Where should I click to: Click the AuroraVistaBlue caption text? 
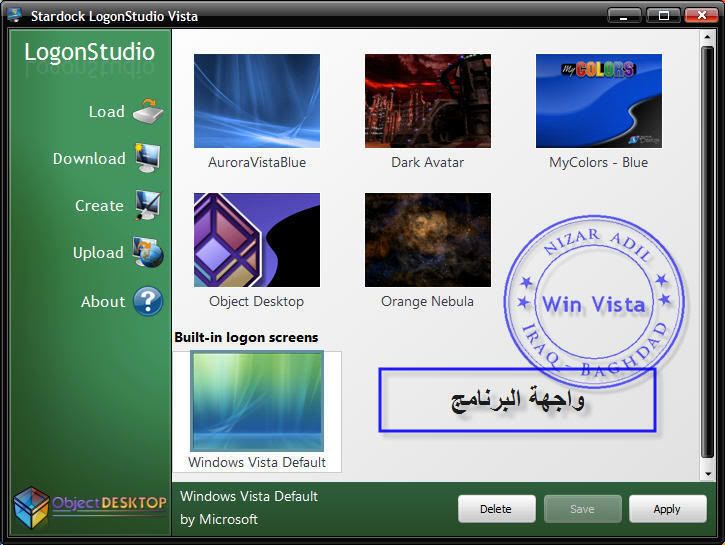pyautogui.click(x=257, y=162)
